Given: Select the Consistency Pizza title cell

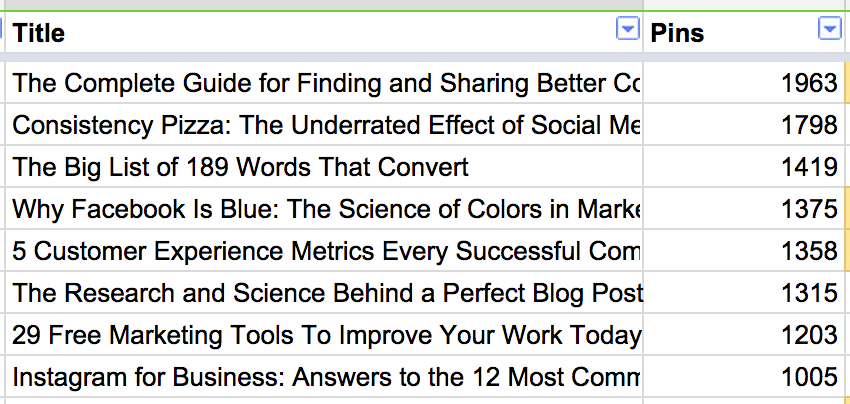Looking at the screenshot, I should [324, 124].
